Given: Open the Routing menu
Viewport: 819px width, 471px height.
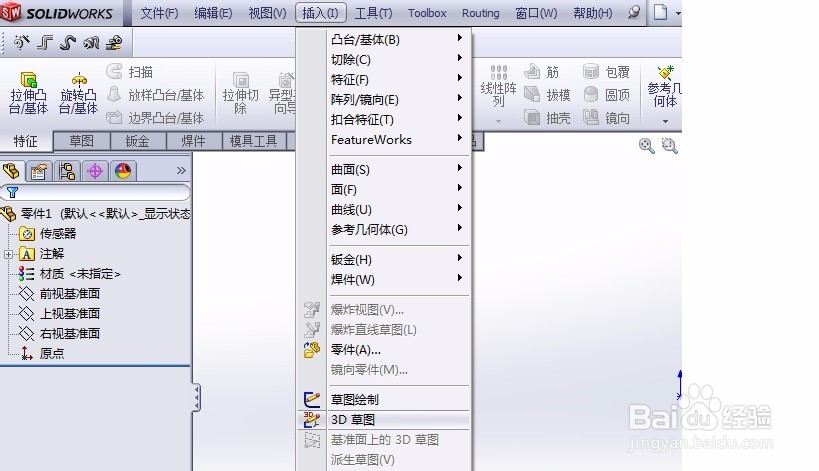Looking at the screenshot, I should click(481, 13).
